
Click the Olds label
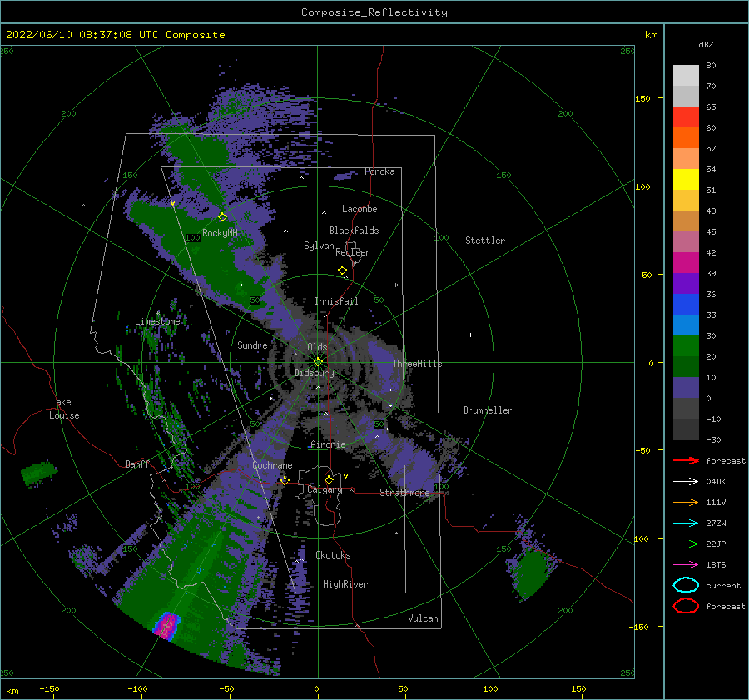(317, 347)
